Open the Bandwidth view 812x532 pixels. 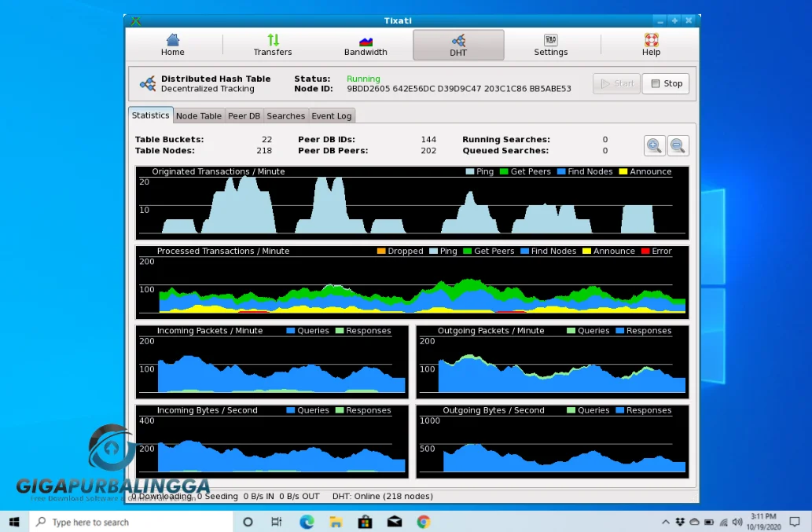[x=365, y=45]
